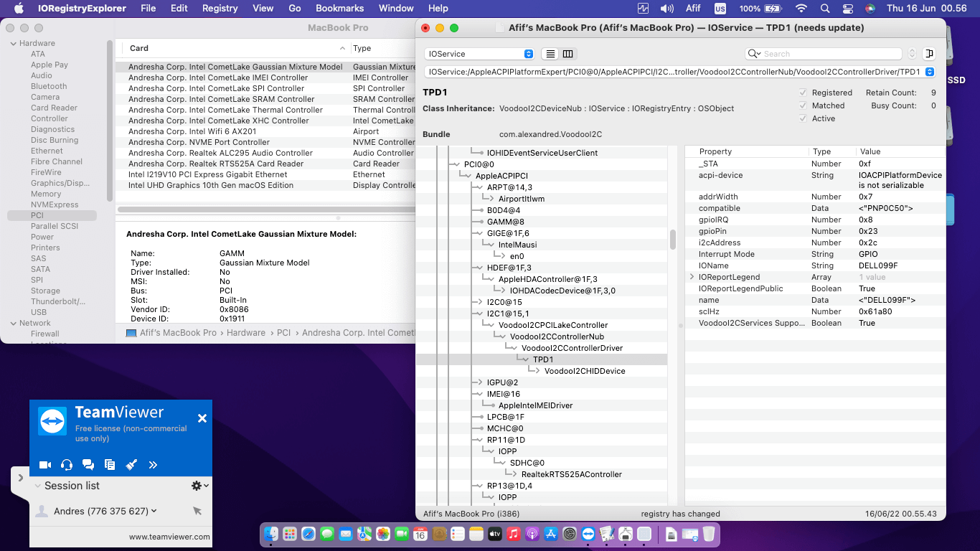This screenshot has width=980, height=551.
Task: Click the TeamViewer whiteboard brush icon
Action: click(x=131, y=465)
